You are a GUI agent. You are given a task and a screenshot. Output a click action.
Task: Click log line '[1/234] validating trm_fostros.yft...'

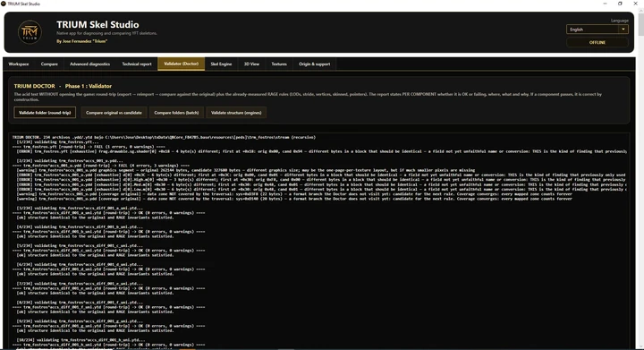pyautogui.click(x=57, y=141)
